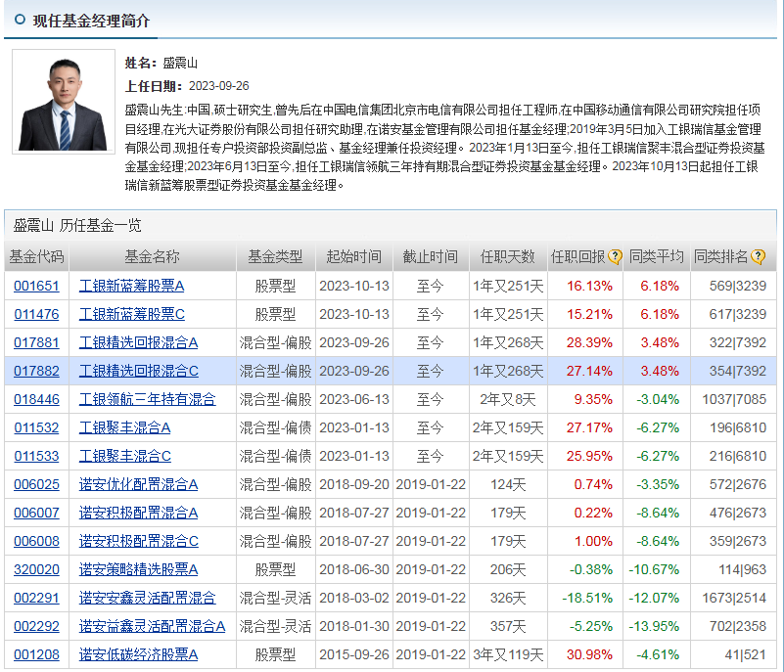The width and height of the screenshot is (784, 672).
Task: Click the ranking 569|3239
Action: (x=737, y=286)
